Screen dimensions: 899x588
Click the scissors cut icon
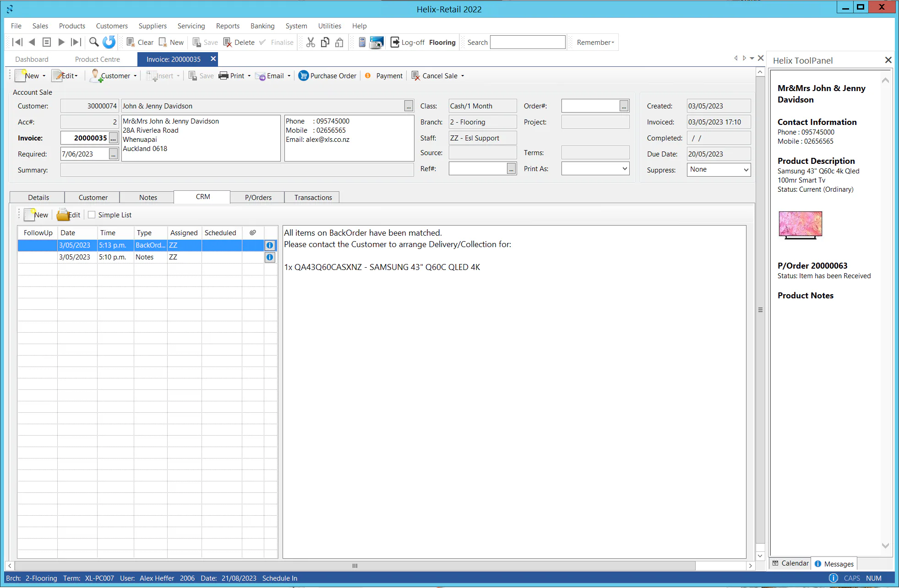[311, 42]
